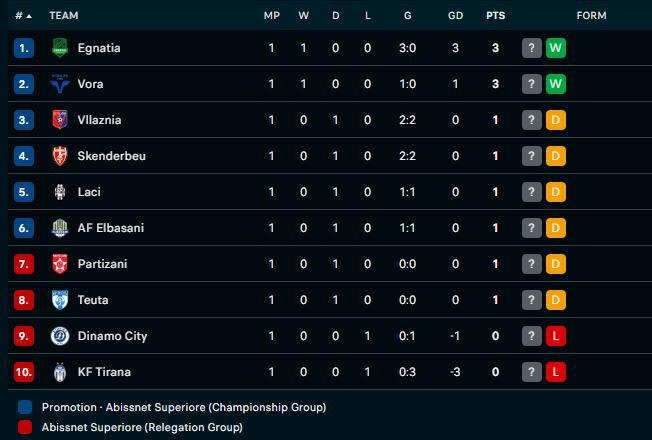Viewport: 652px width, 440px height.
Task: Open the KF Tirana team page
Action: click(104, 372)
